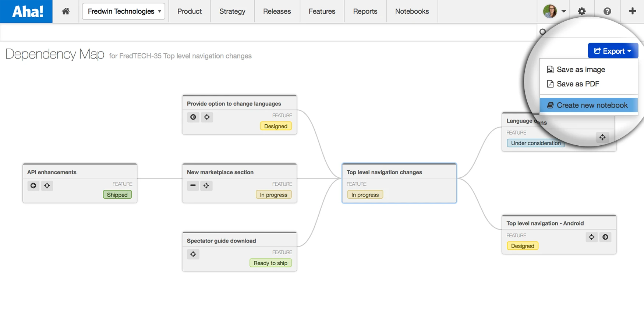Choose Save as PDF from export menu
The height and width of the screenshot is (323, 644).
[x=578, y=84]
